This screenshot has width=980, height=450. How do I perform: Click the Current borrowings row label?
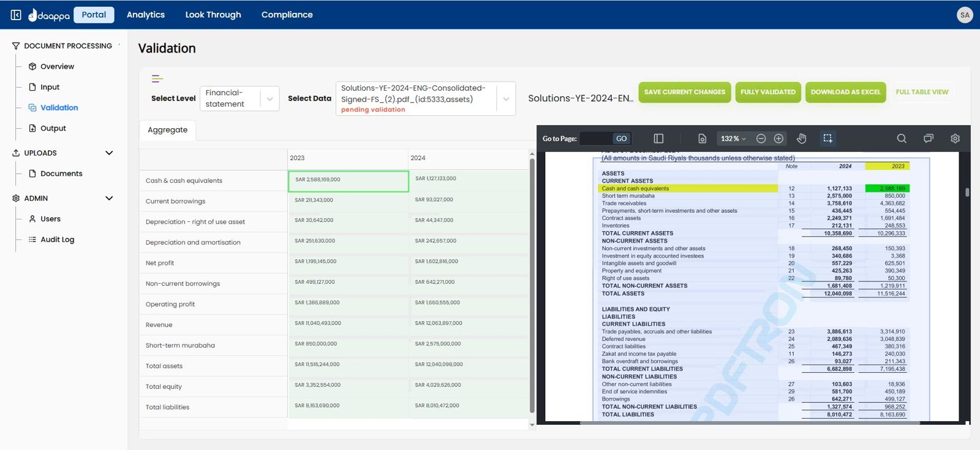tap(175, 201)
